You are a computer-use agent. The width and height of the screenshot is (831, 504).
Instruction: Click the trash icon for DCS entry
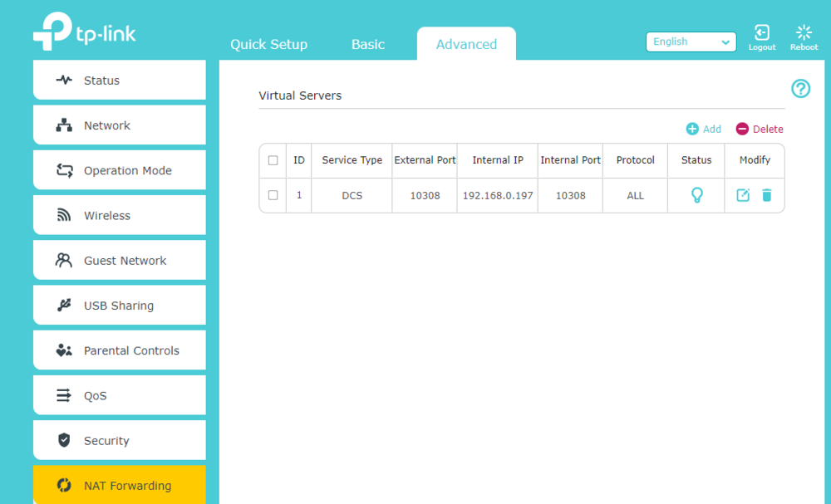(x=766, y=195)
